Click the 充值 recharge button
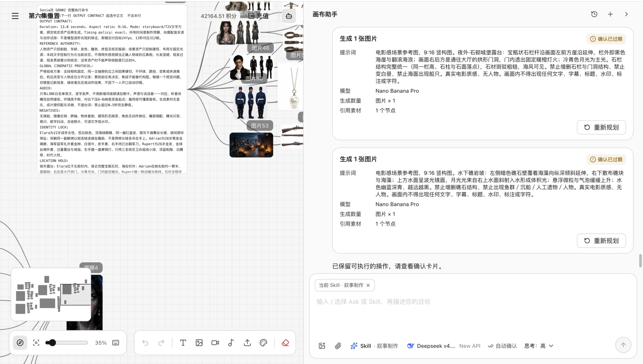This screenshot has height=364, width=643. pos(259,16)
